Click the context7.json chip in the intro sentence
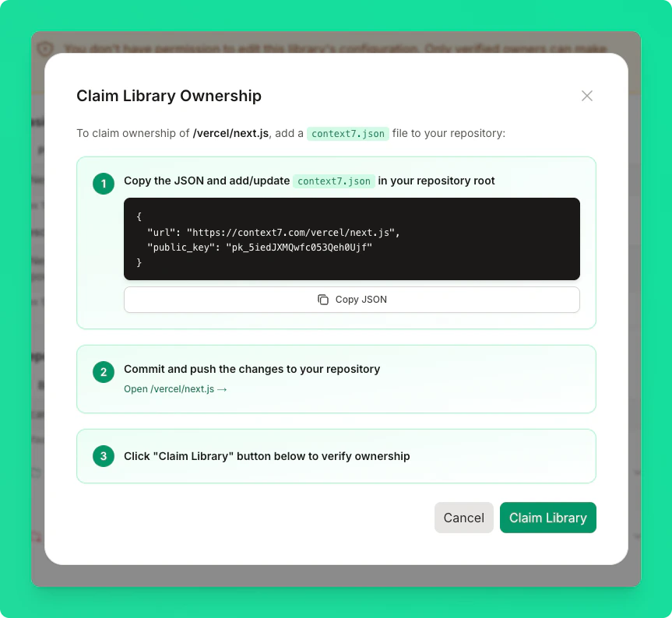The width and height of the screenshot is (672, 618). (348, 133)
